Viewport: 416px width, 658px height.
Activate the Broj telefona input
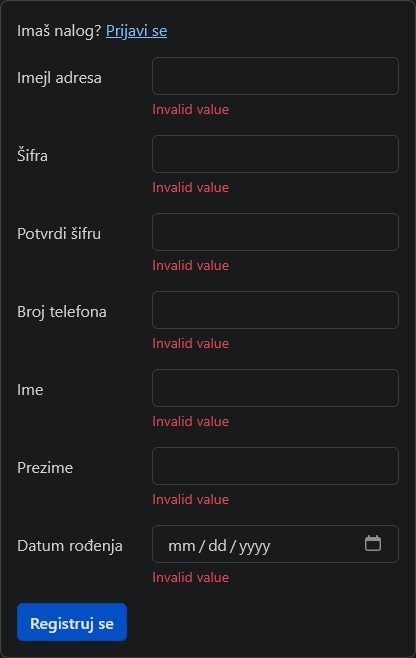pos(275,310)
